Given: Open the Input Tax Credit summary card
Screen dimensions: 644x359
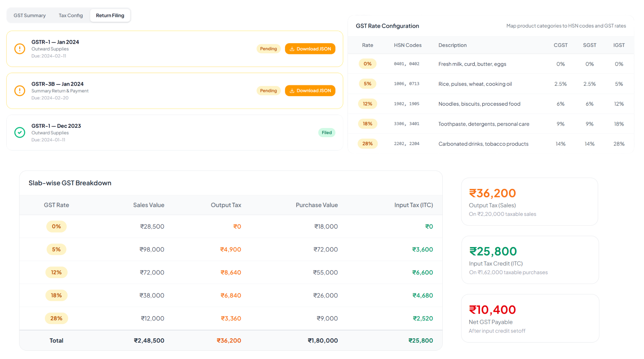Looking at the screenshot, I should click(x=530, y=260).
